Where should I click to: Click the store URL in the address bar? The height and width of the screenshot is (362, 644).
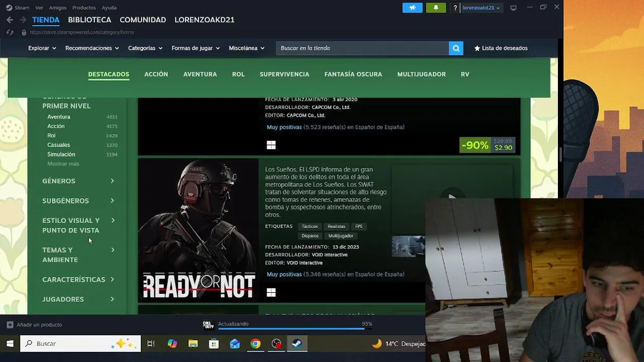[82, 32]
